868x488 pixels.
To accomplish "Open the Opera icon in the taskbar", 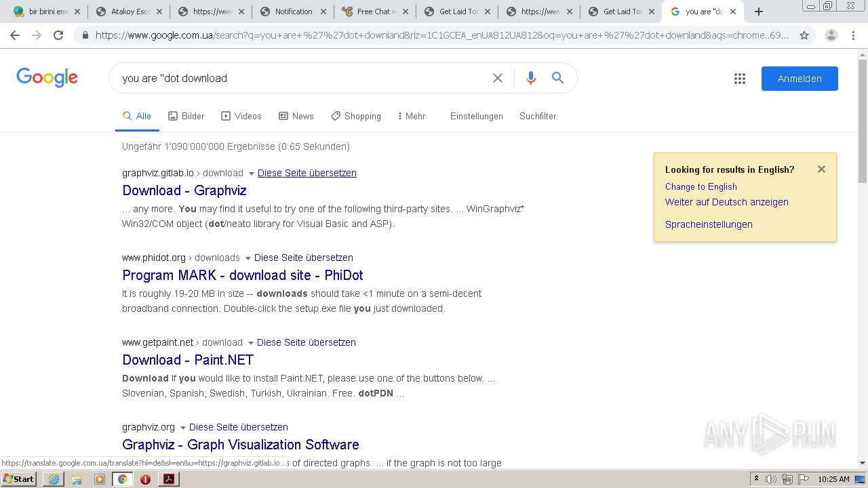I will click(x=145, y=479).
